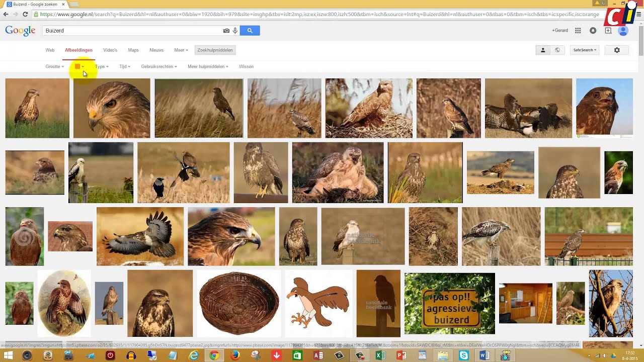Expand the Type filter

click(102, 66)
